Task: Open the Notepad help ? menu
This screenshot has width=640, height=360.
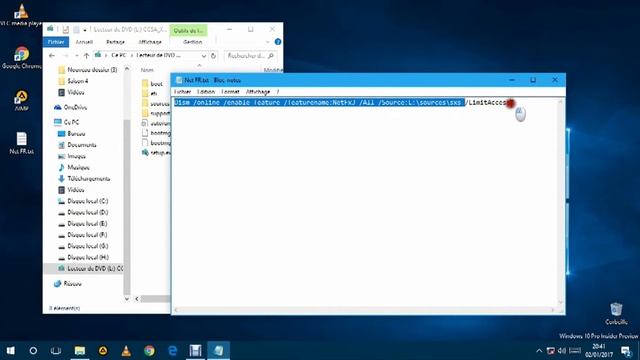Action: click(x=278, y=91)
